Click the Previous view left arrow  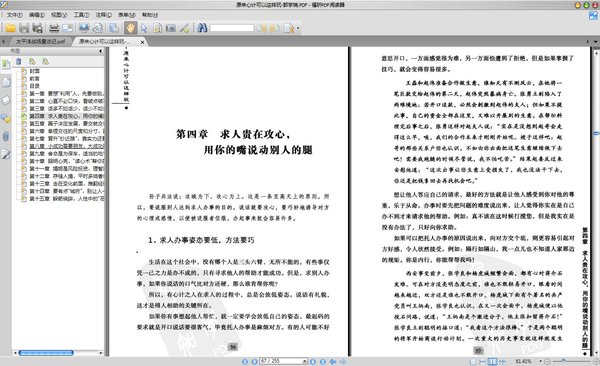[333, 361]
